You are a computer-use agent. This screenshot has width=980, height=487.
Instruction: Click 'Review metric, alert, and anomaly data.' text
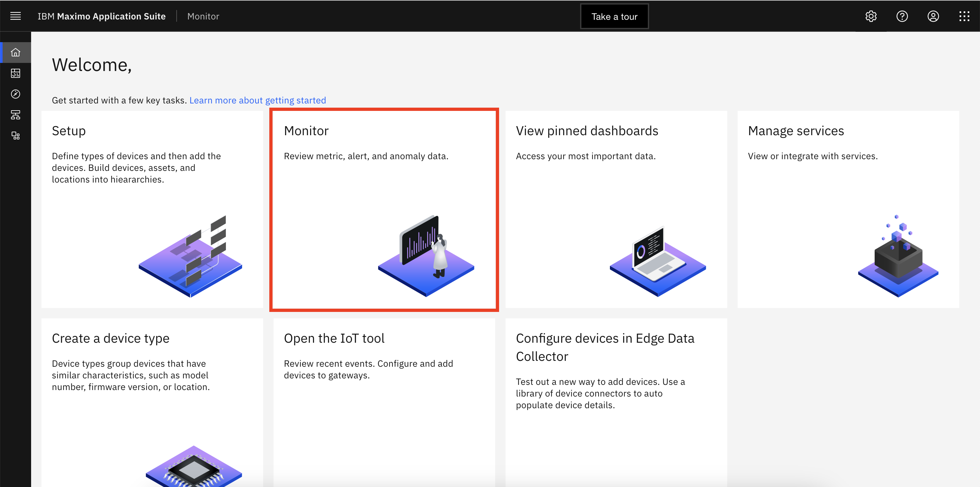366,156
